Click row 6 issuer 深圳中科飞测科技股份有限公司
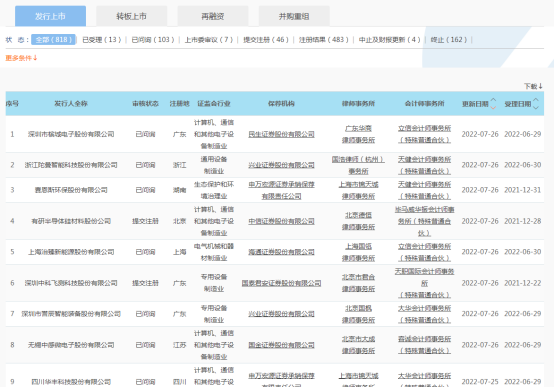The width and height of the screenshot is (554, 387). click(71, 283)
